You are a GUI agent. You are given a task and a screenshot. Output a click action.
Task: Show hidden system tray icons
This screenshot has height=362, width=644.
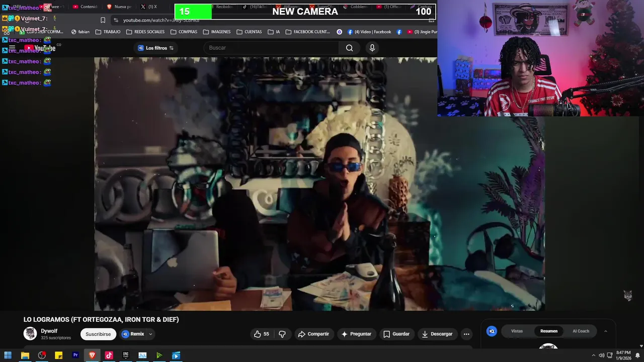pos(593,355)
